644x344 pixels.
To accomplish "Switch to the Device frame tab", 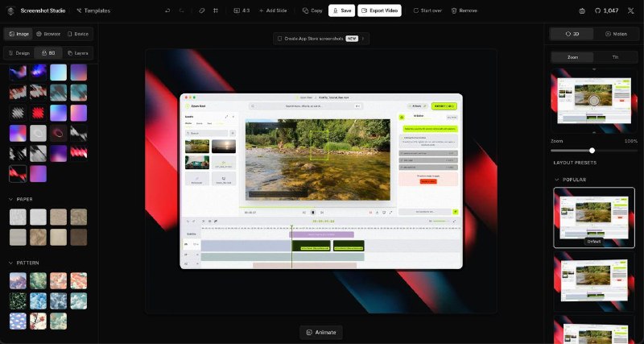I will point(78,34).
